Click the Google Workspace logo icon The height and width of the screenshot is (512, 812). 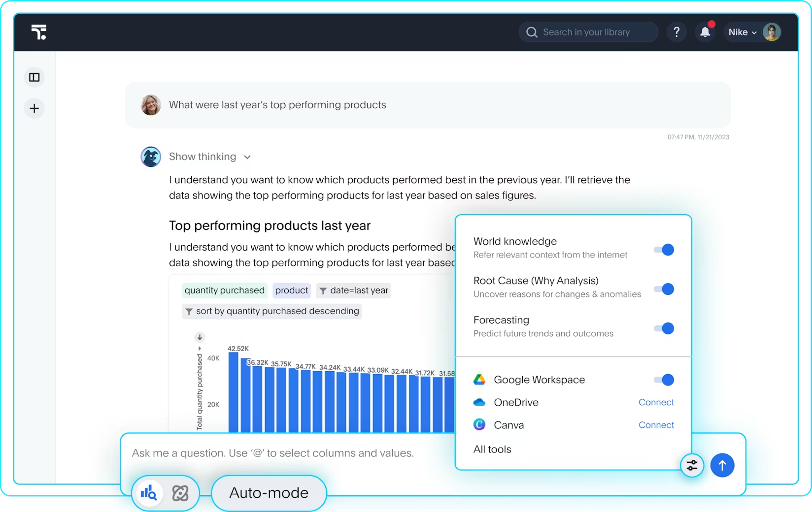pyautogui.click(x=479, y=380)
